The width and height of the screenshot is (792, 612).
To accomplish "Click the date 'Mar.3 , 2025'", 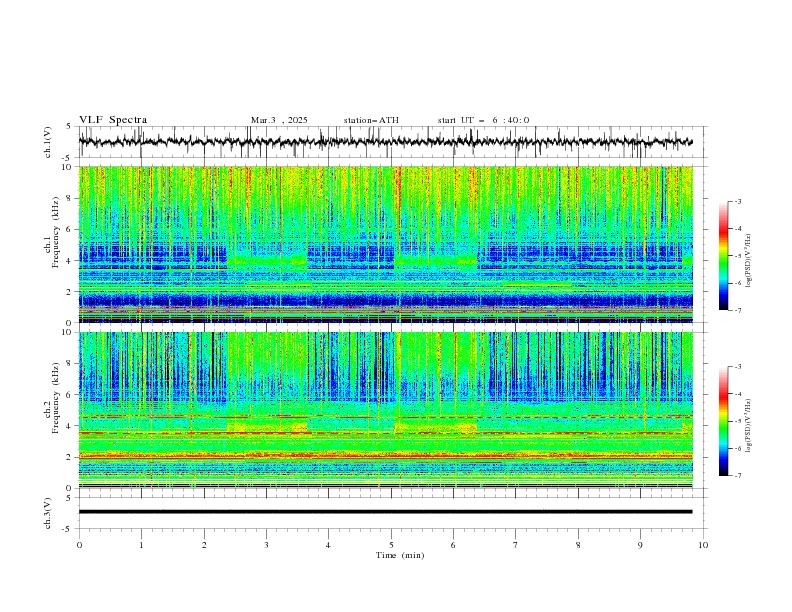I will [x=279, y=120].
